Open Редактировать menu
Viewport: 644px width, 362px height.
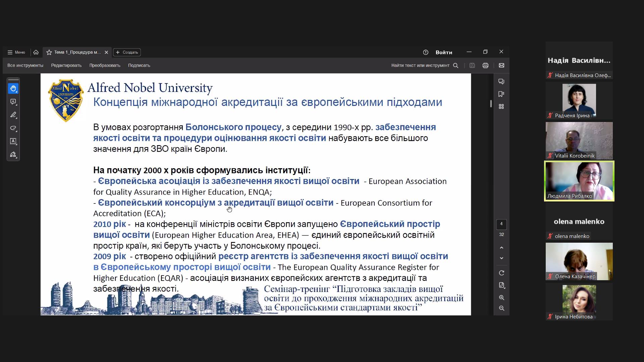click(x=66, y=65)
